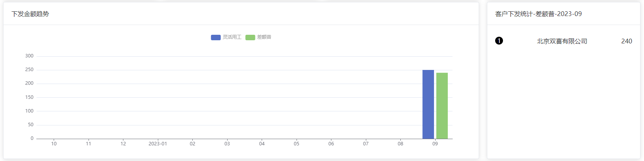Click the 09 x-axis month label
The height and width of the screenshot is (161, 644).
click(435, 144)
